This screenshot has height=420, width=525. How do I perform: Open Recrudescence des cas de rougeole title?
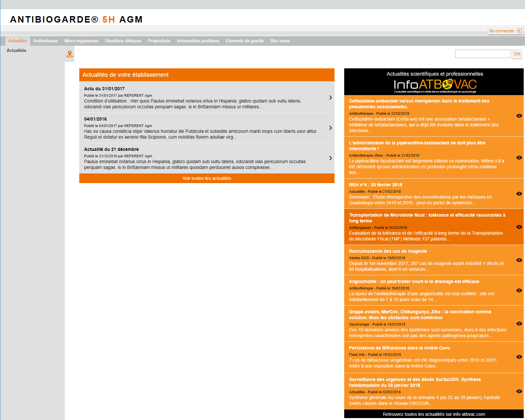(x=388, y=251)
